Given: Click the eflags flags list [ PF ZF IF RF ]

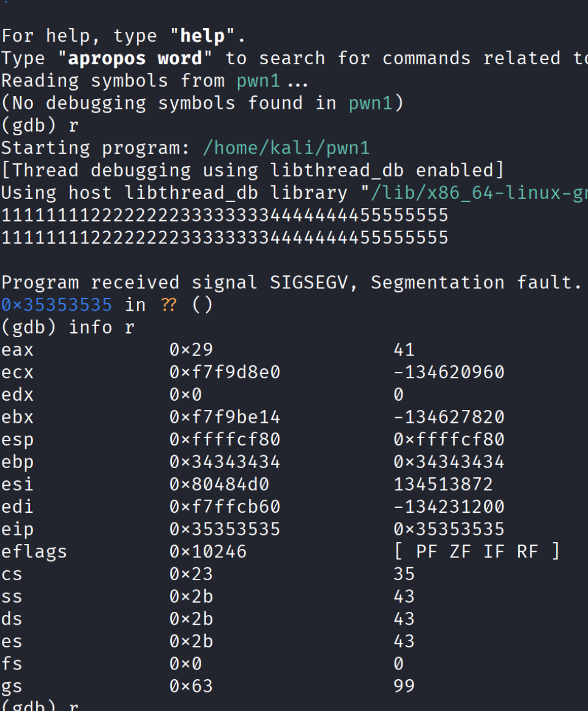Looking at the screenshot, I should (x=477, y=551).
